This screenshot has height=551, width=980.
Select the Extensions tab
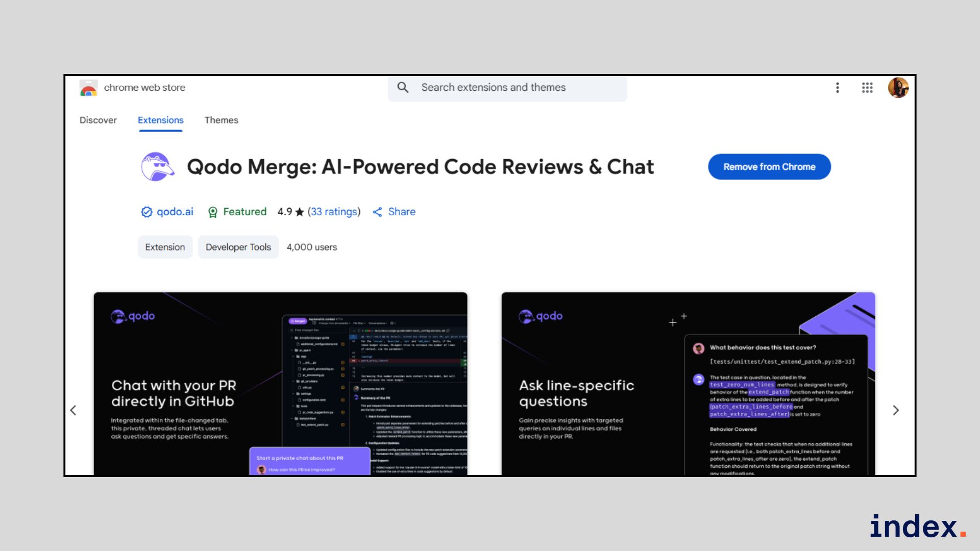[160, 120]
